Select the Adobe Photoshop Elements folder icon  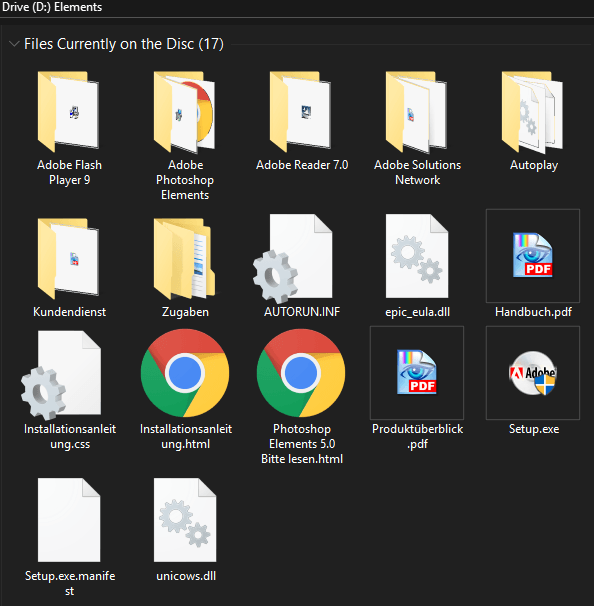tap(185, 111)
